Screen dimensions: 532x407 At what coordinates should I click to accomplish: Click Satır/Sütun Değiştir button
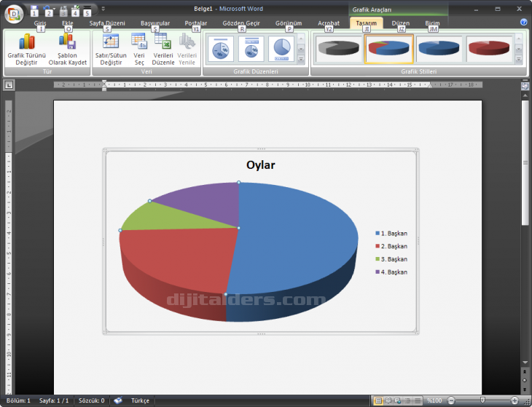coord(111,49)
